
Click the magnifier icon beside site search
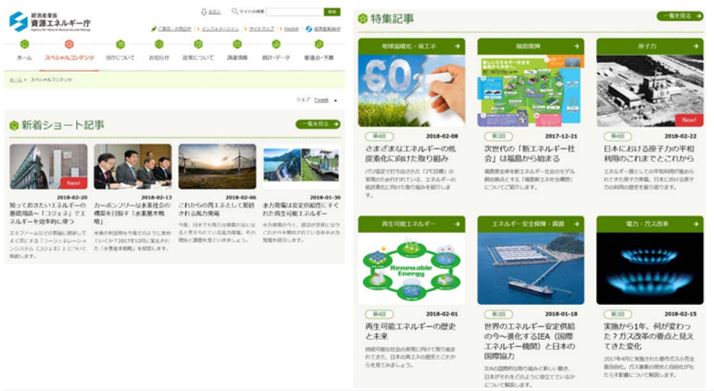click(235, 11)
